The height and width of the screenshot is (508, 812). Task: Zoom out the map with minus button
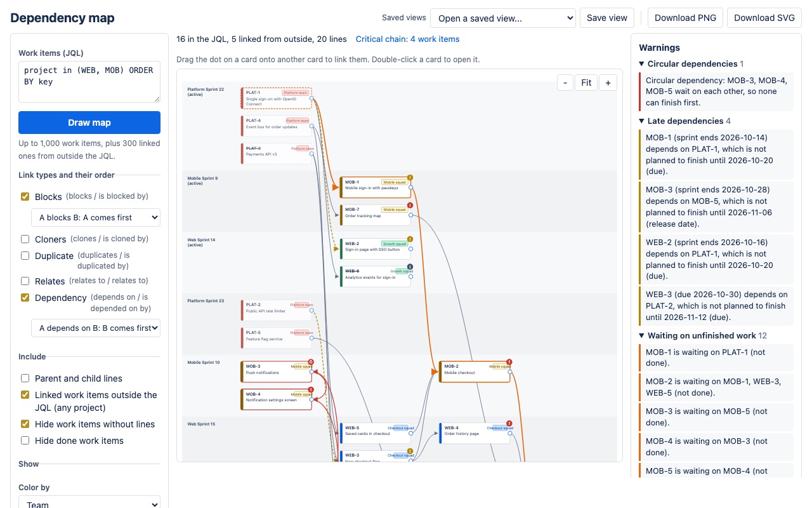point(565,83)
